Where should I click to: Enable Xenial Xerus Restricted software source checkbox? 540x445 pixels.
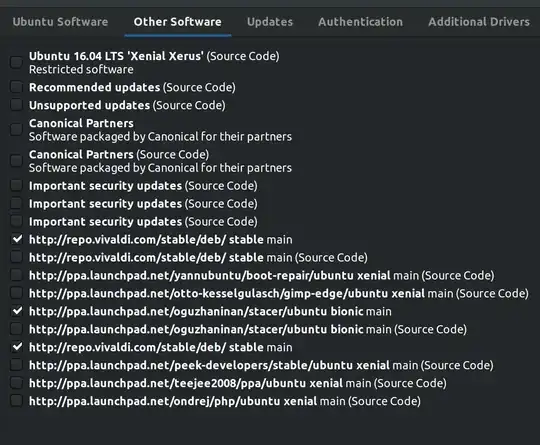pos(16,63)
